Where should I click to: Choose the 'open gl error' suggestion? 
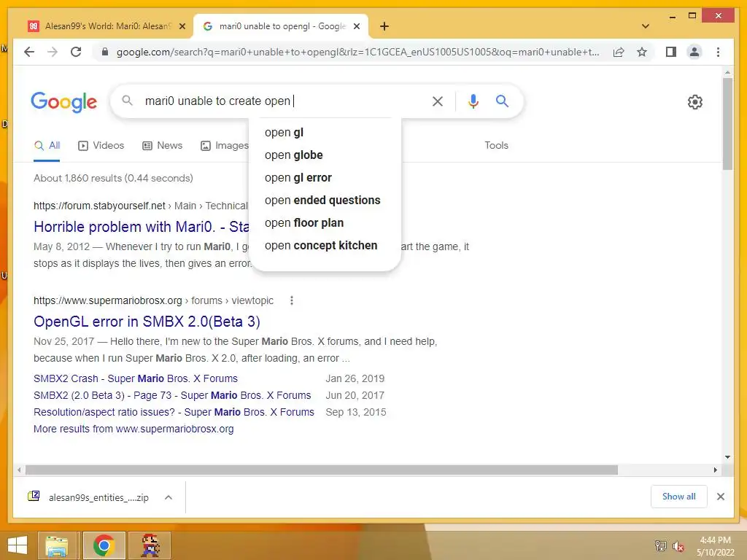tap(325, 178)
